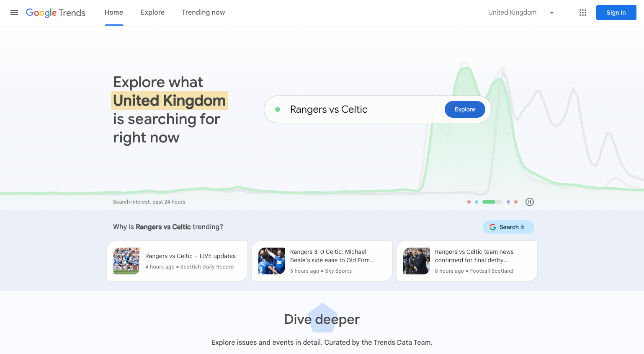The image size is (644, 354).
Task: Click the Dive deeper heading
Action: (322, 319)
